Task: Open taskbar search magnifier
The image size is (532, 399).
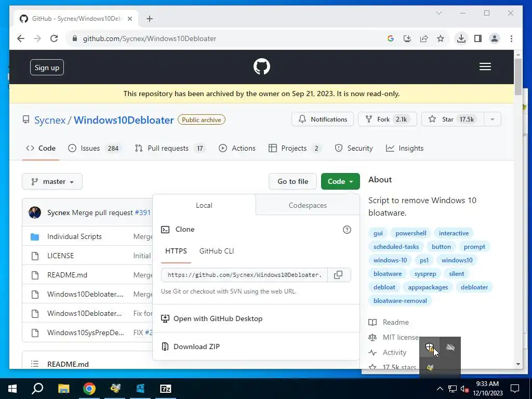Action: [37, 389]
